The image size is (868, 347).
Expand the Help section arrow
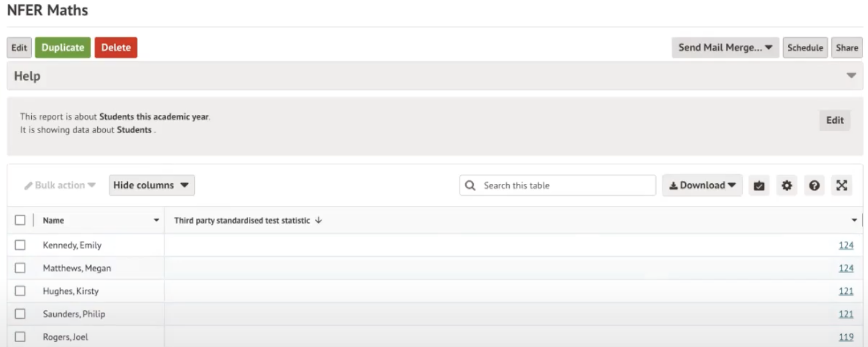click(851, 76)
